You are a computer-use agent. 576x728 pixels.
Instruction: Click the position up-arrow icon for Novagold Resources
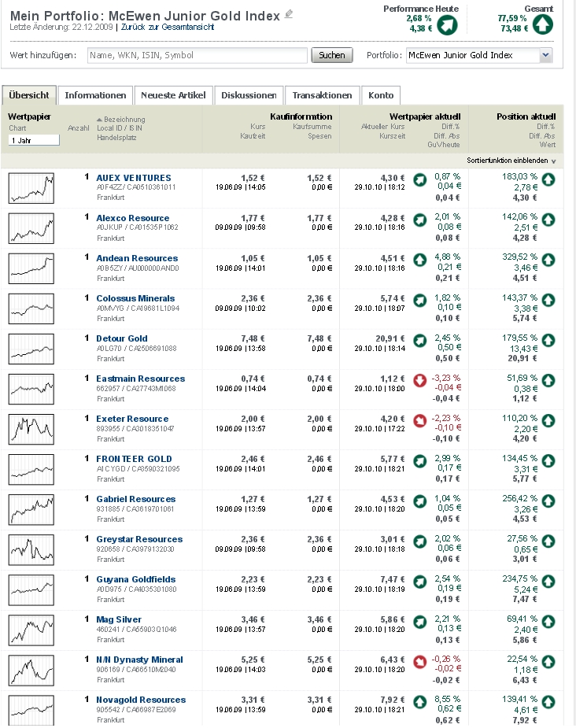click(548, 702)
